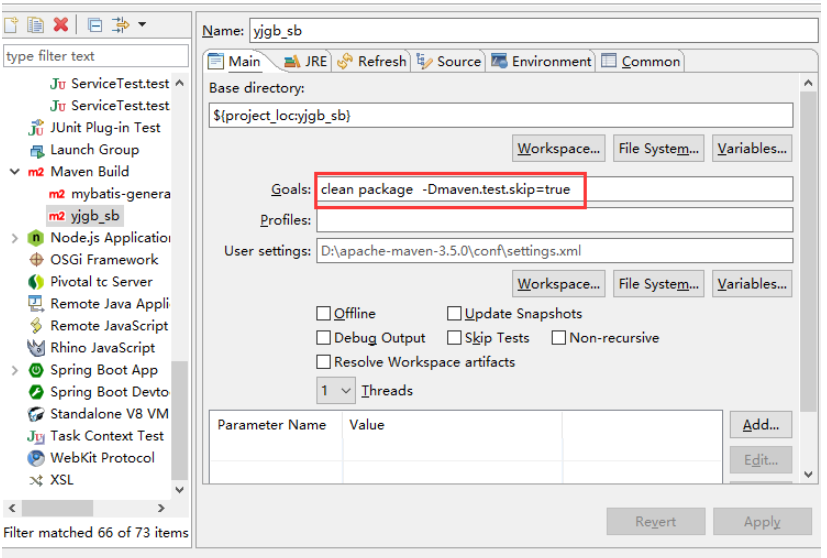The image size is (827, 558).
Task: Click Workspace button under User settings
Action: click(559, 284)
